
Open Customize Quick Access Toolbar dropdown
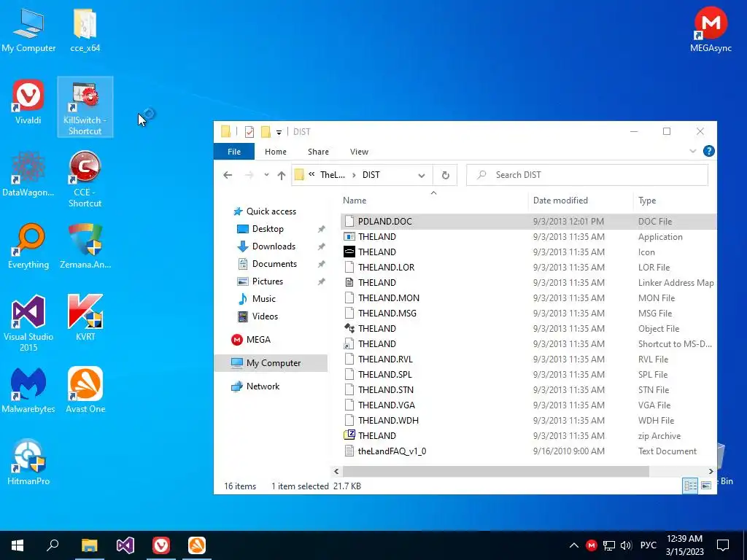[x=279, y=133]
